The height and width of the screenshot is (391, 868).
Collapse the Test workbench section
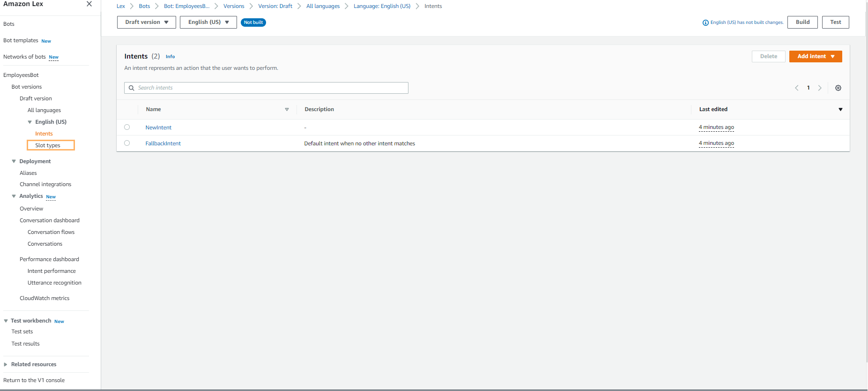pos(6,321)
